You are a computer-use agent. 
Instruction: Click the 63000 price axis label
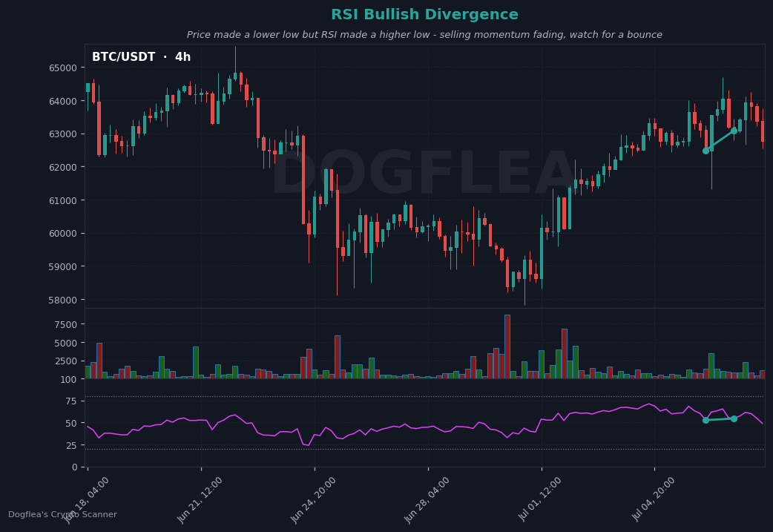(63, 134)
